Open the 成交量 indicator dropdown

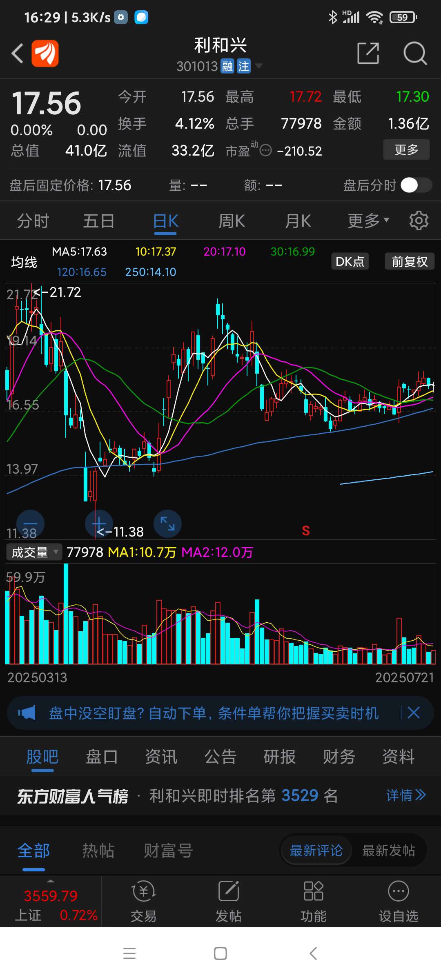pyautogui.click(x=34, y=552)
